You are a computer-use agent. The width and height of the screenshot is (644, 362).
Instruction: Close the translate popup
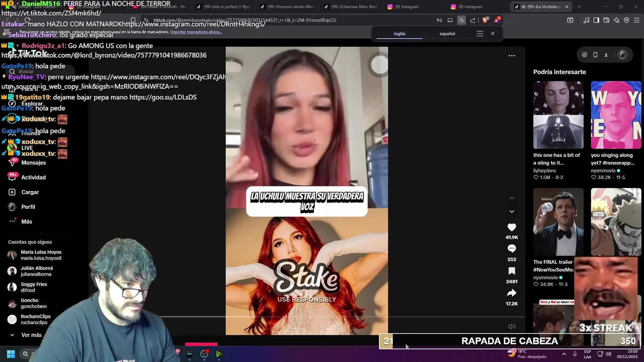tap(493, 34)
